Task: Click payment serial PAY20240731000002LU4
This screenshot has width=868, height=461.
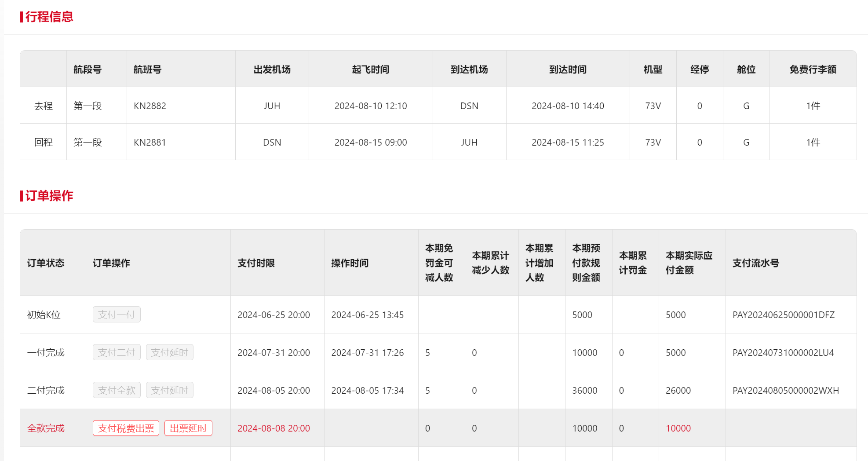Action: (x=783, y=353)
